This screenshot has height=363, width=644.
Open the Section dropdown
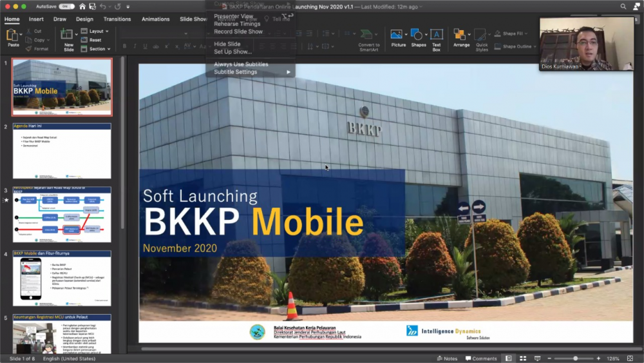96,48
